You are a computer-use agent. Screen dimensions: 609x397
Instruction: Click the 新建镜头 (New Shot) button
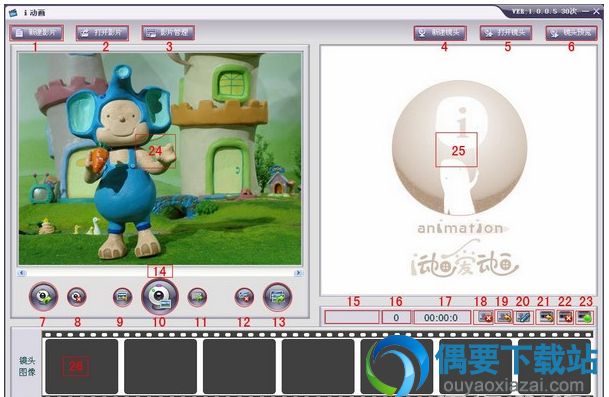[440, 33]
